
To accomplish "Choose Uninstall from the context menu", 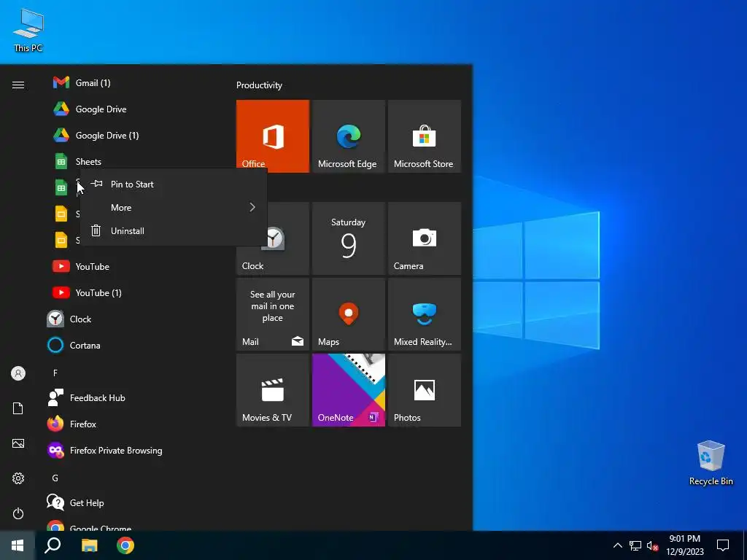I will [x=174, y=230].
